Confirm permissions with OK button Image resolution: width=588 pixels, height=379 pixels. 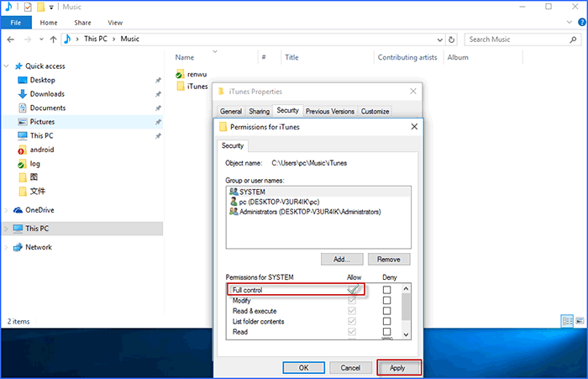304,368
